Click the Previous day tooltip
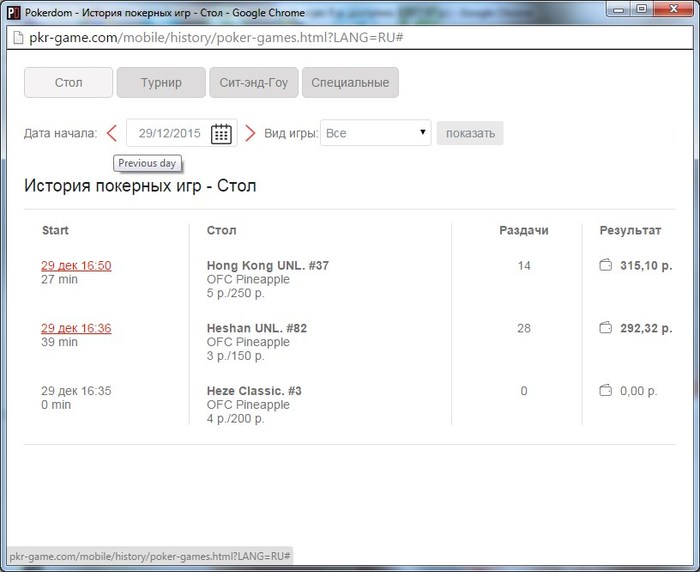Image resolution: width=700 pixels, height=572 pixels. coord(147,163)
